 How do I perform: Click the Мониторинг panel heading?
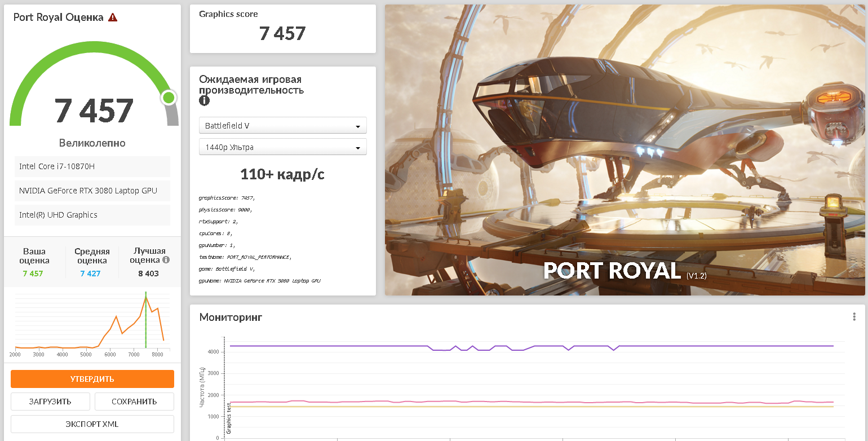pyautogui.click(x=231, y=317)
